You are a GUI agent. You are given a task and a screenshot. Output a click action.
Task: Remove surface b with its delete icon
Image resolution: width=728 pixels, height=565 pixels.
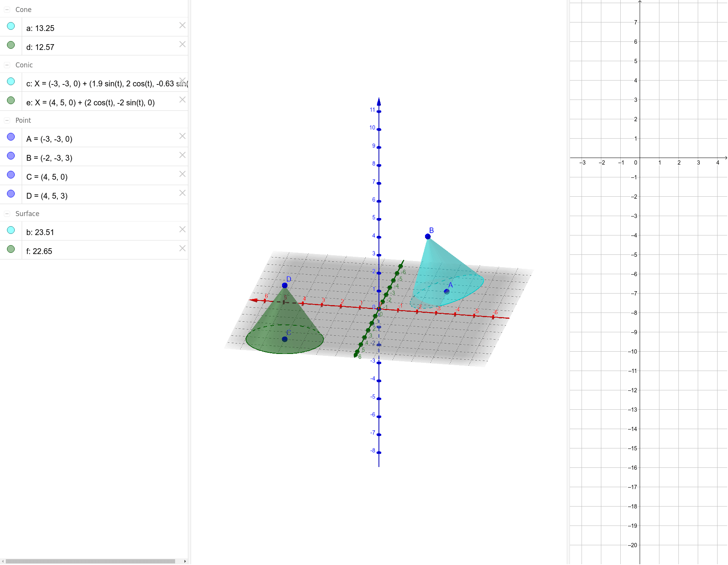pyautogui.click(x=182, y=229)
